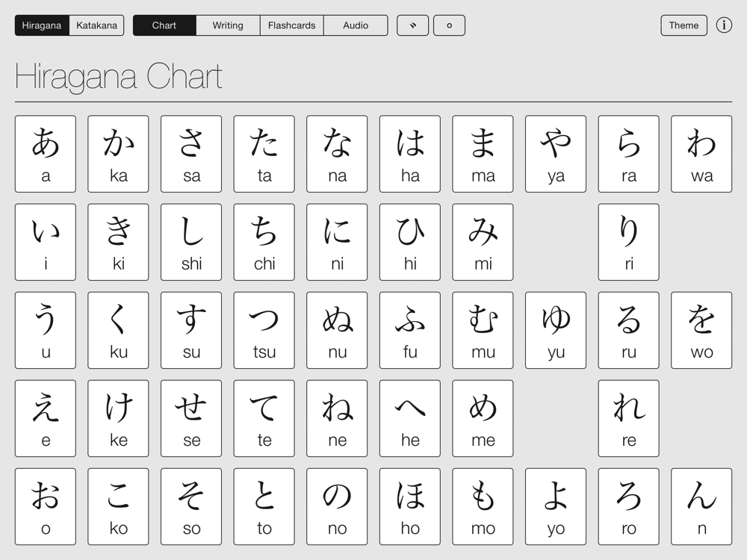Open the な (na) card

point(337,154)
